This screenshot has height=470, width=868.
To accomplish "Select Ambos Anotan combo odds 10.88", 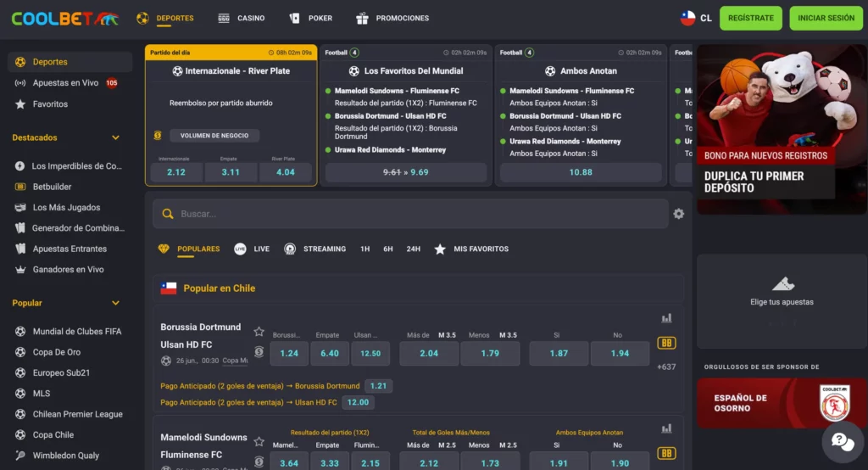I will (581, 172).
